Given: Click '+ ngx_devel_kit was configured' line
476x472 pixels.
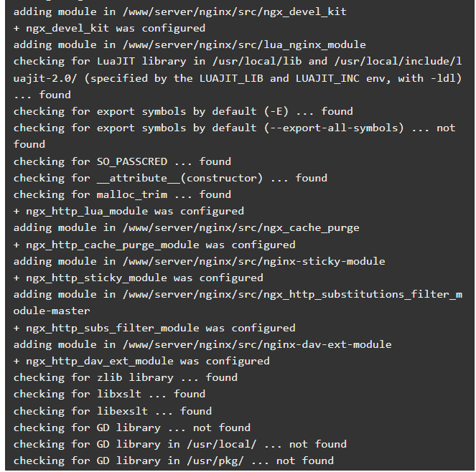Looking at the screenshot, I should 109,28.
